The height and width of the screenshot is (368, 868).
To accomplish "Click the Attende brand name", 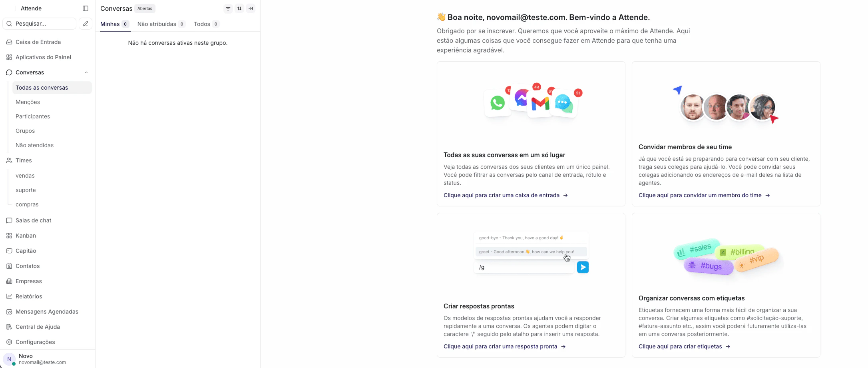I will coord(31,8).
